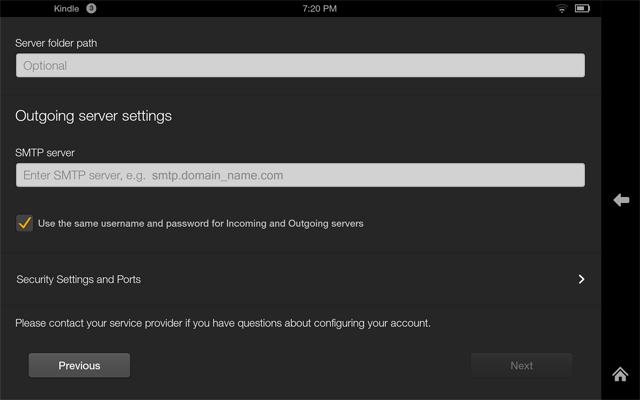Tap the Kindle label in status bar
640x400 pixels.
[x=66, y=8]
